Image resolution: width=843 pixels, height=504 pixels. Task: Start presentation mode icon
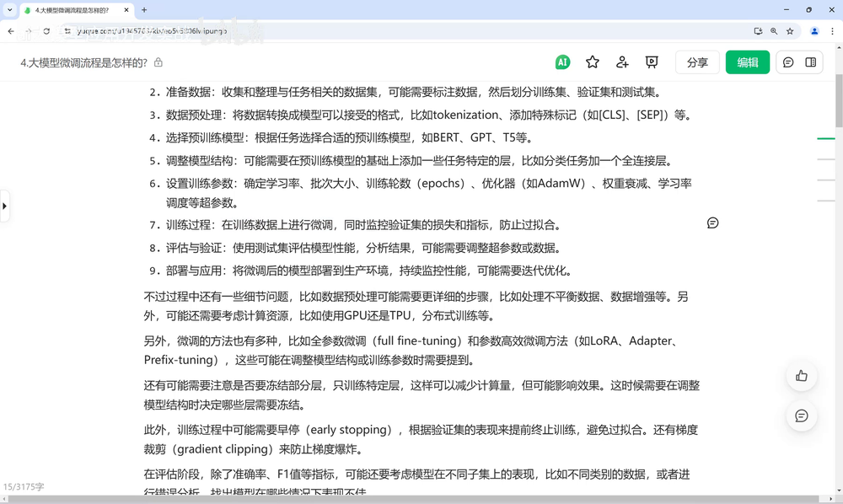pos(652,62)
